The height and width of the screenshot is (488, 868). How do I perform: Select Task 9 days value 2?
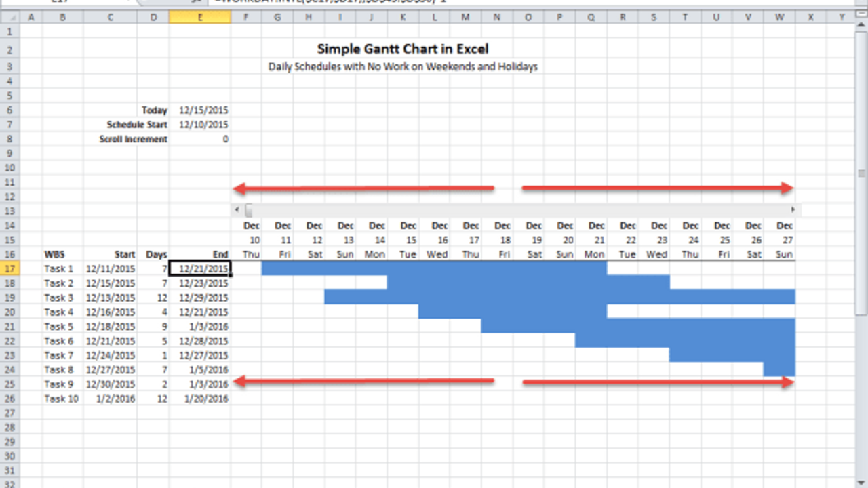[153, 384]
